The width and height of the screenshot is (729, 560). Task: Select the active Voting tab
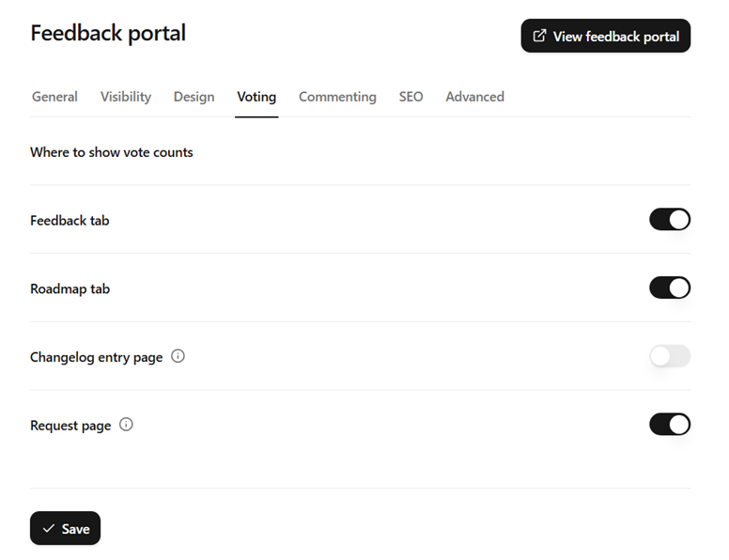[256, 97]
